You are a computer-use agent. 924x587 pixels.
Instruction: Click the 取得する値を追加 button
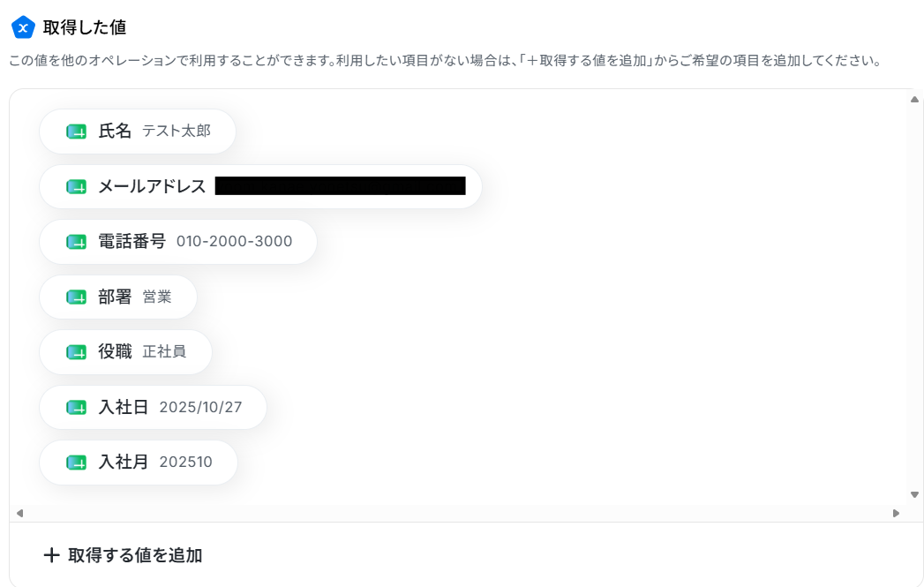click(x=124, y=555)
